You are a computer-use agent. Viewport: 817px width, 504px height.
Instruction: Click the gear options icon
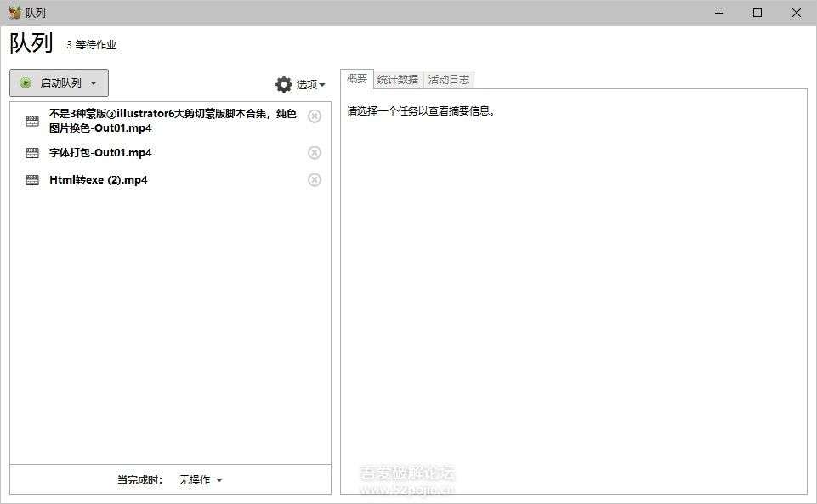pos(283,83)
